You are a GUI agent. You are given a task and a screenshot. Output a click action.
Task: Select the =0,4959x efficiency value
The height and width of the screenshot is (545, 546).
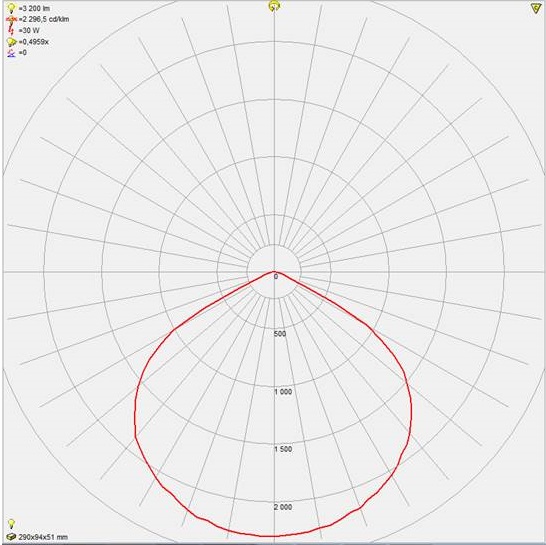pos(34,42)
